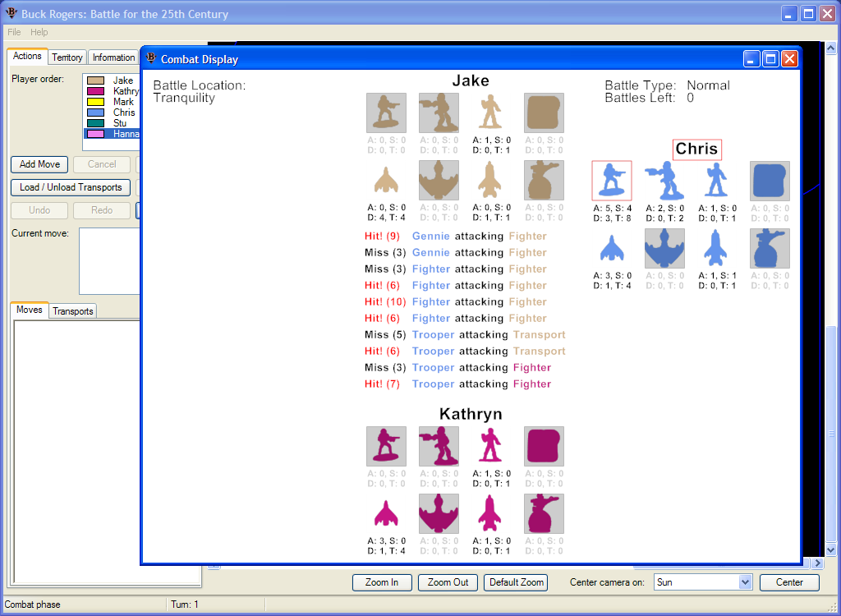This screenshot has width=841, height=616.
Task: Click Mark's yellow color swatch
Action: [x=95, y=102]
